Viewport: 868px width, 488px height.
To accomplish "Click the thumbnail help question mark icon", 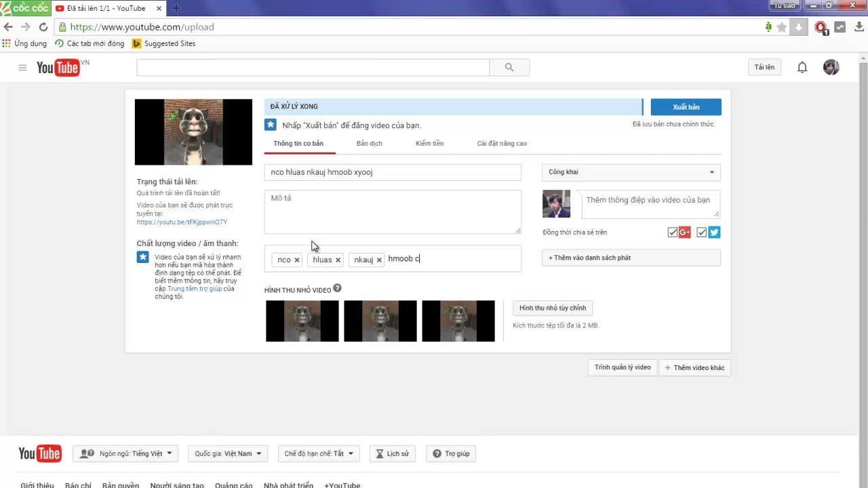I will pyautogui.click(x=337, y=289).
